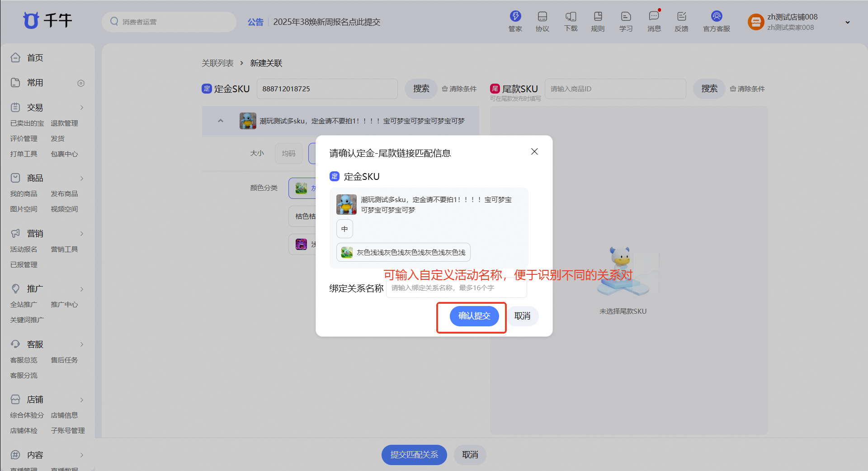
Task: Open 评价管理 menu item
Action: [24, 138]
